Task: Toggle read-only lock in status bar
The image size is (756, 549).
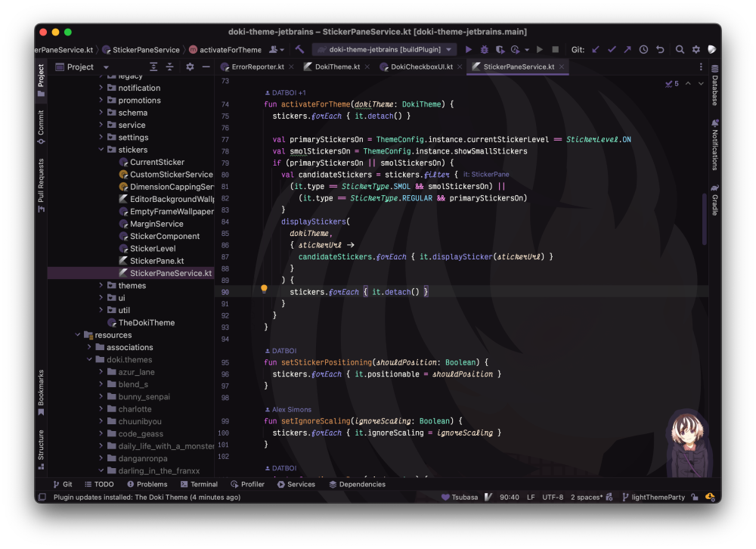Action: [x=694, y=497]
